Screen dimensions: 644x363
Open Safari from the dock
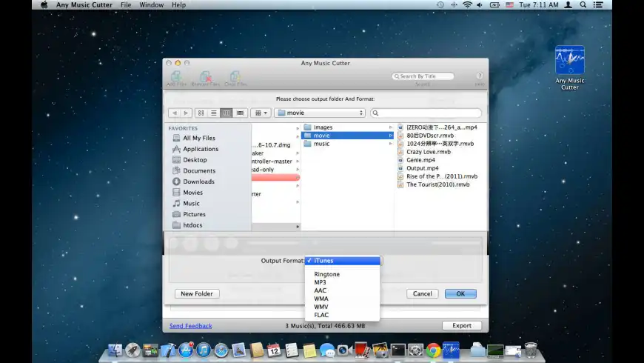point(221,350)
